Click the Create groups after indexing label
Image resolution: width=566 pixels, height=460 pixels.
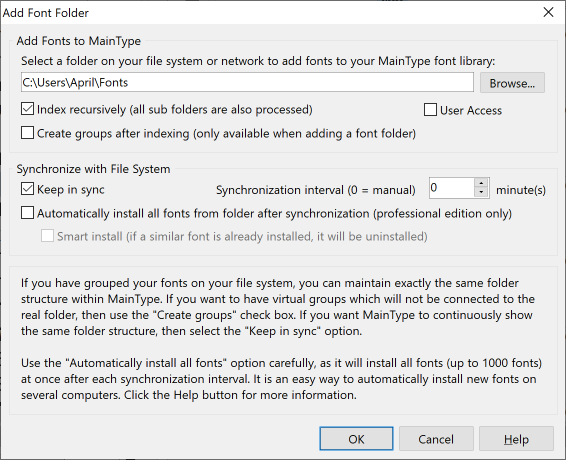[x=226, y=134]
